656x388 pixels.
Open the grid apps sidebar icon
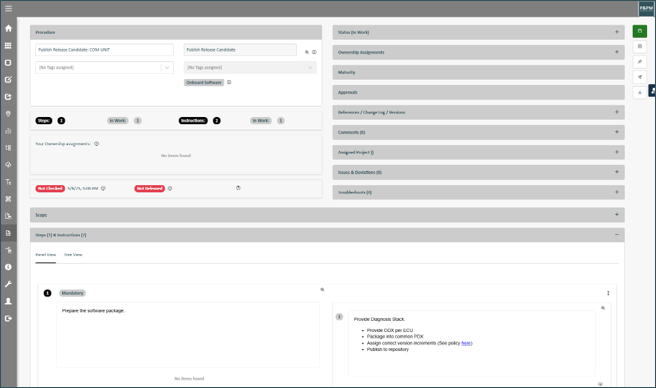coord(8,46)
